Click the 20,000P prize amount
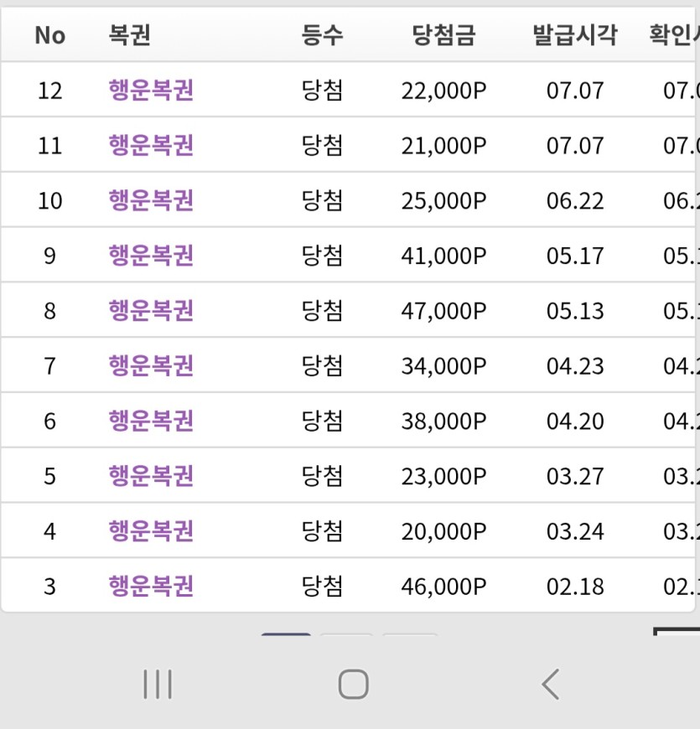 [443, 531]
